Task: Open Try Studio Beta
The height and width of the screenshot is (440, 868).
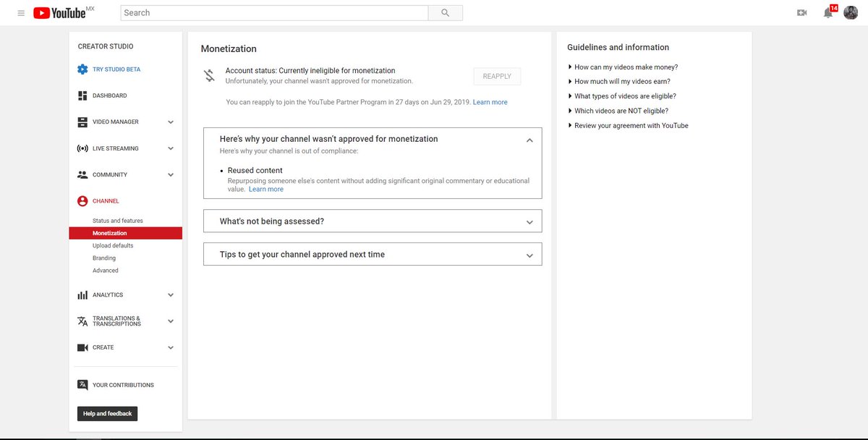Action: (x=116, y=69)
